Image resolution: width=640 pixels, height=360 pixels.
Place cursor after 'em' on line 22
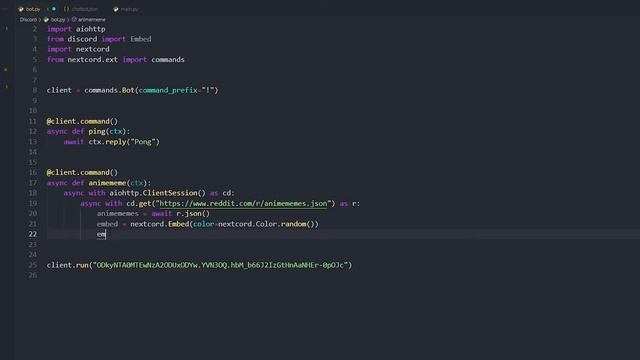[106, 234]
